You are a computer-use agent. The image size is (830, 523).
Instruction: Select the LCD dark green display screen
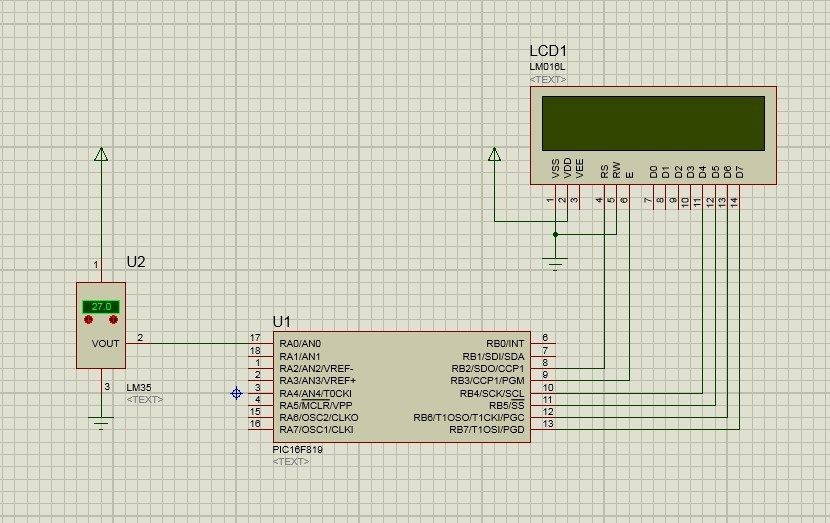coord(653,123)
